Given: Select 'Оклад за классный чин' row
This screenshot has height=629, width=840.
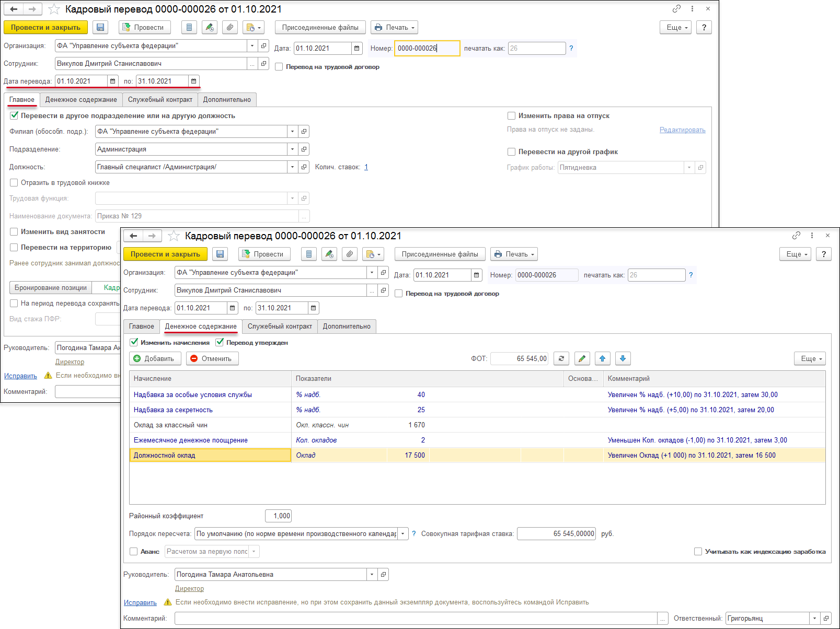Looking at the screenshot, I should [x=477, y=425].
